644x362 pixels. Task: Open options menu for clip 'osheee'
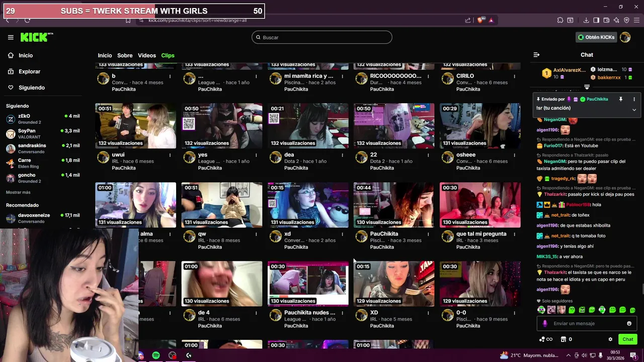(x=514, y=155)
